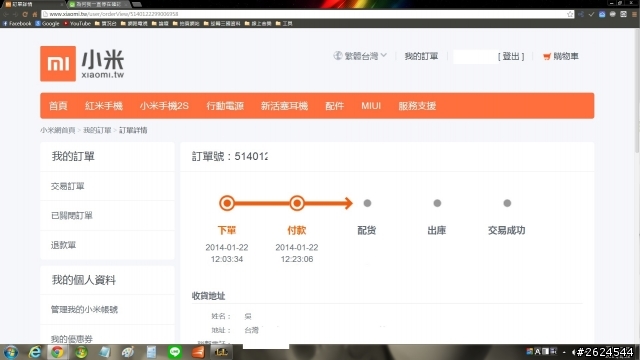
Task: Click the blue mail extension icon
Action: point(602,14)
